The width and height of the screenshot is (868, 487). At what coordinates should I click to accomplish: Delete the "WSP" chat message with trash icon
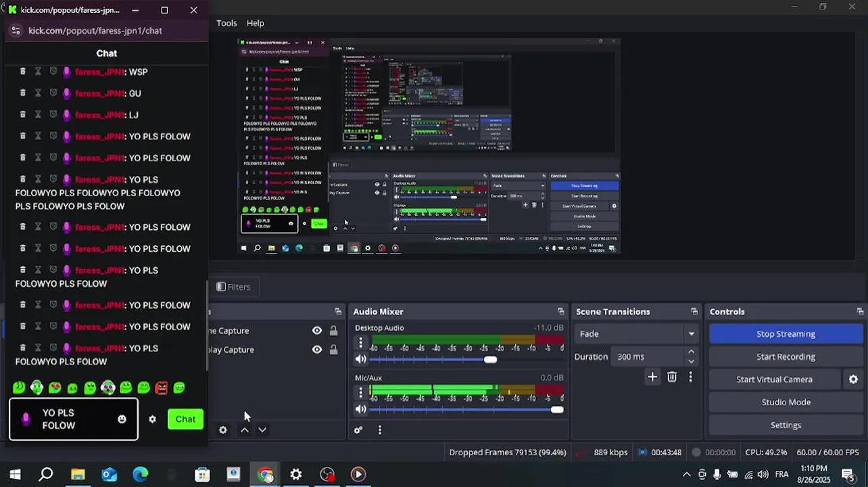pos(22,72)
